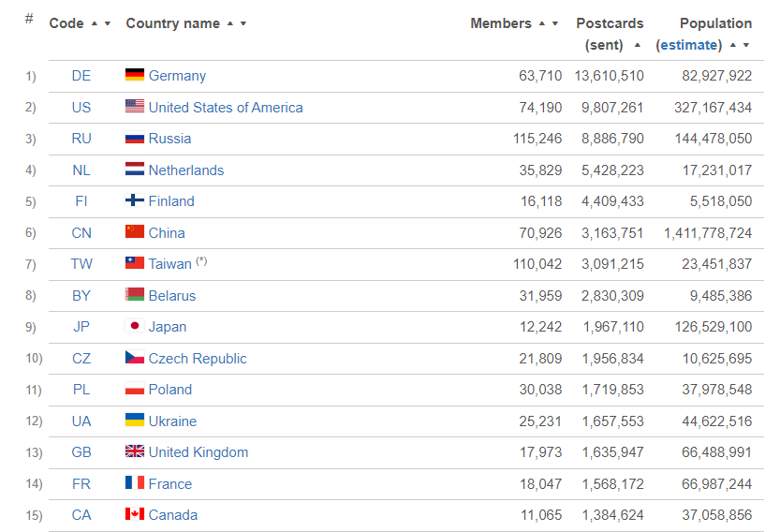Click the Netherlands flag icon

coord(135,170)
